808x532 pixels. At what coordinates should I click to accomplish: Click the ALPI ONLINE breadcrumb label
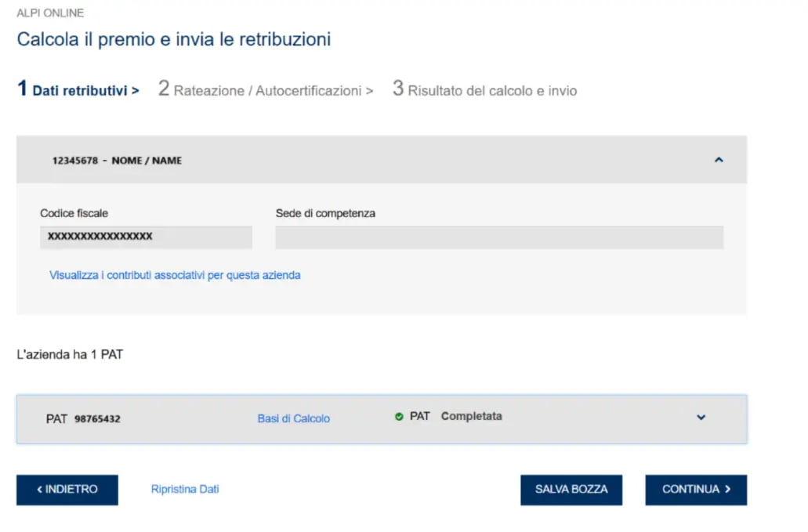coord(50,13)
